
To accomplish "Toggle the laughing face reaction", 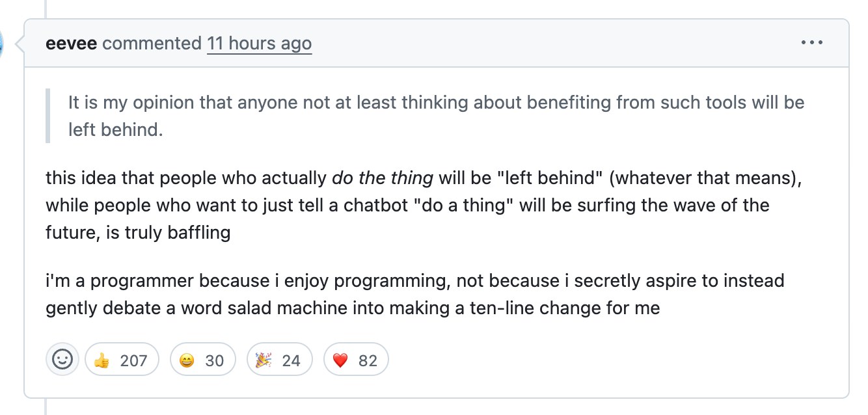I will pos(202,360).
